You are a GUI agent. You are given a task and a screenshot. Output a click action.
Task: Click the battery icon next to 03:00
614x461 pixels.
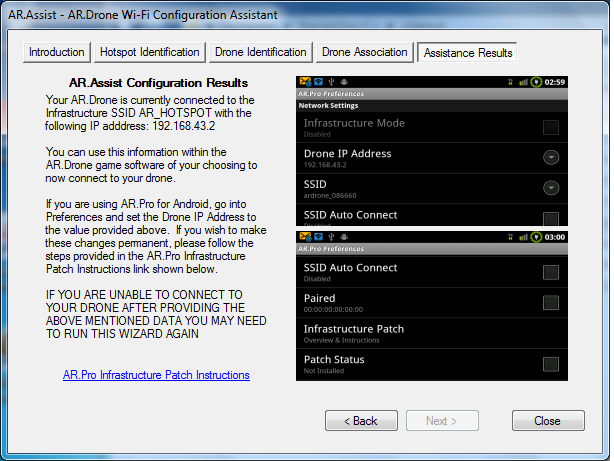[536, 237]
